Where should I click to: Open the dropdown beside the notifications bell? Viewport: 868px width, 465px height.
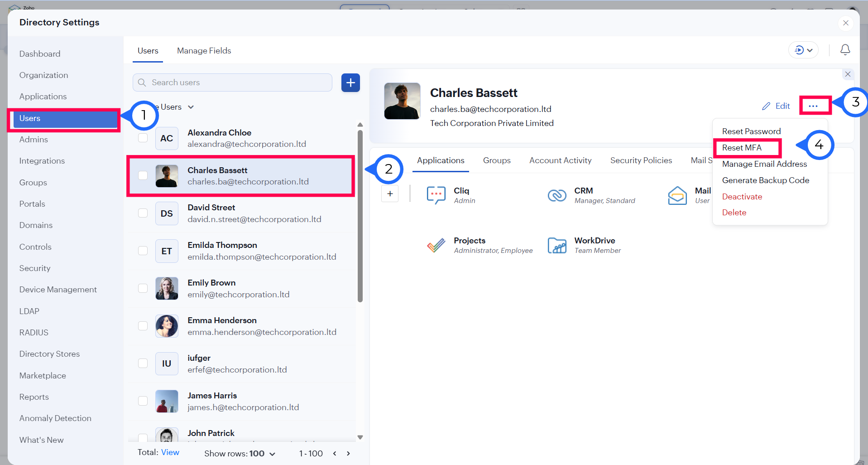pyautogui.click(x=804, y=50)
